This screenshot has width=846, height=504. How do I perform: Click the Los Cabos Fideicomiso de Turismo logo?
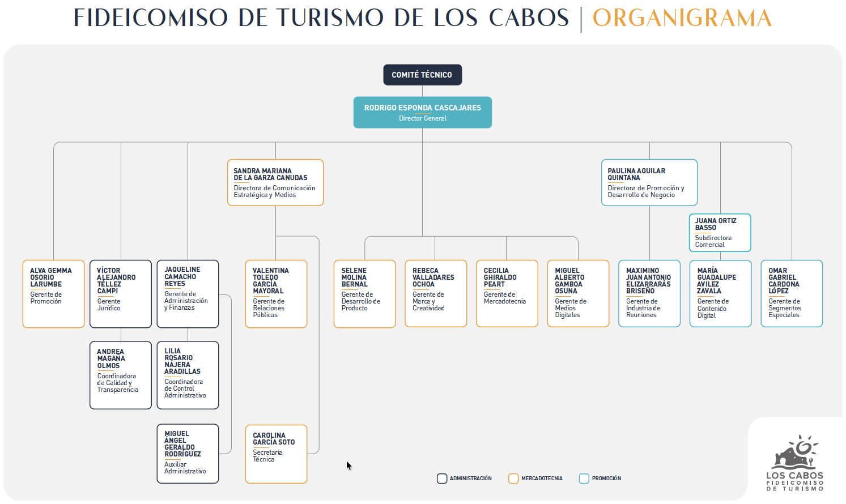tap(794, 463)
